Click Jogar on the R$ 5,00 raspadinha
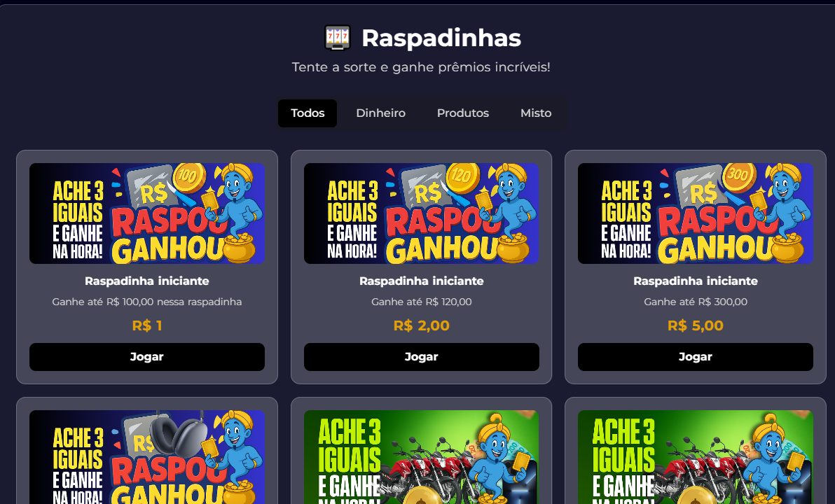This screenshot has height=504, width=835. coord(696,357)
